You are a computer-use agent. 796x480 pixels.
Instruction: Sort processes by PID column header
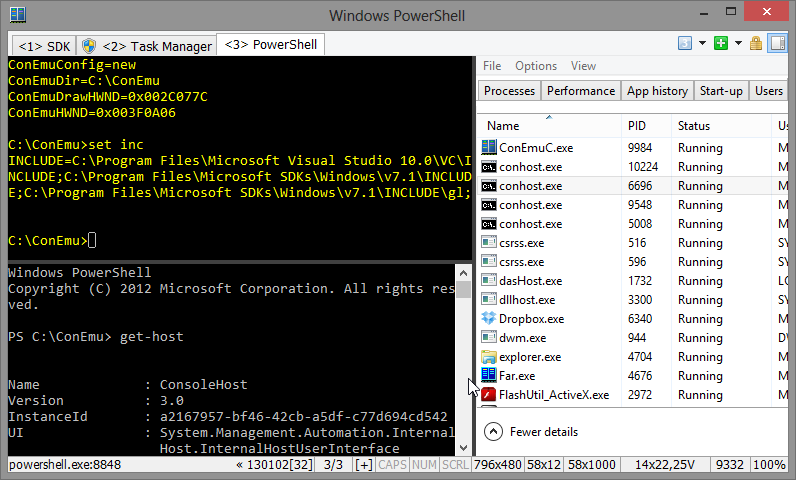637,126
